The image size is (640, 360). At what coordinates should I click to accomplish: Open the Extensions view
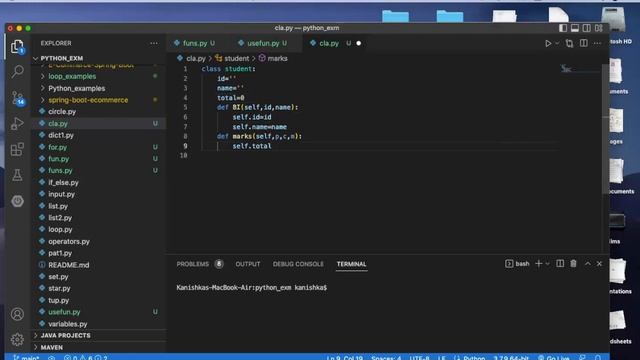click(17, 149)
